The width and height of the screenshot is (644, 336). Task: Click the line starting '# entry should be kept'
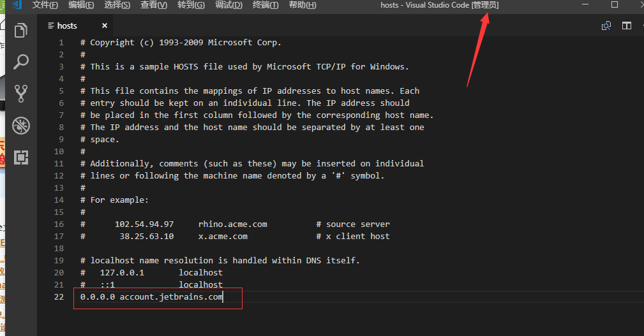[x=245, y=103]
